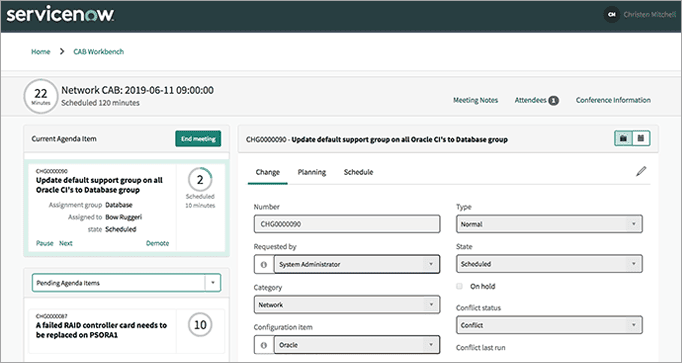Click the End meeting button
682x363 pixels.
[x=198, y=139]
